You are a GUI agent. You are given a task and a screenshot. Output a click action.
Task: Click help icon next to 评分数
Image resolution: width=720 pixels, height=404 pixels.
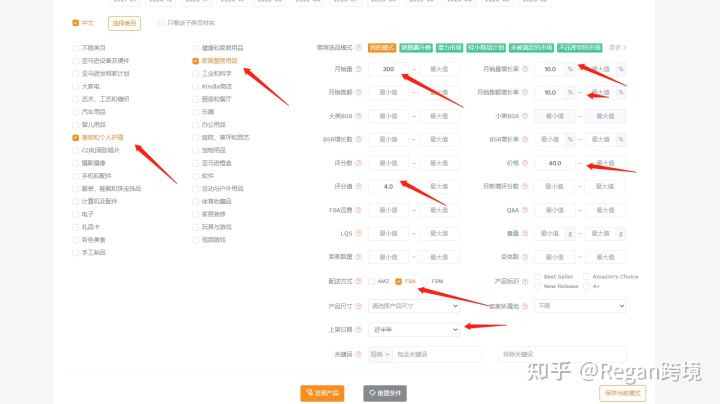pyautogui.click(x=359, y=163)
